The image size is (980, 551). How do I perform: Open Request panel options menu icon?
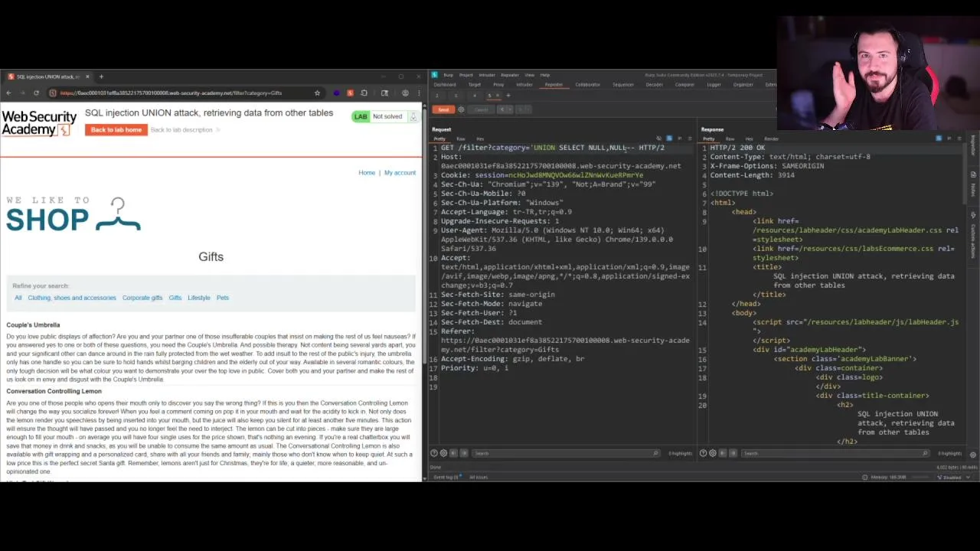pyautogui.click(x=690, y=139)
